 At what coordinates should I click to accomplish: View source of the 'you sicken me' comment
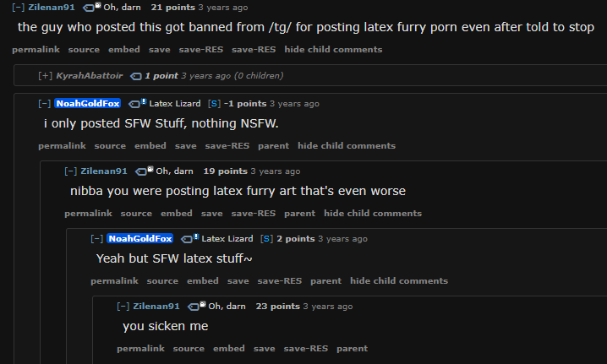pos(189,349)
